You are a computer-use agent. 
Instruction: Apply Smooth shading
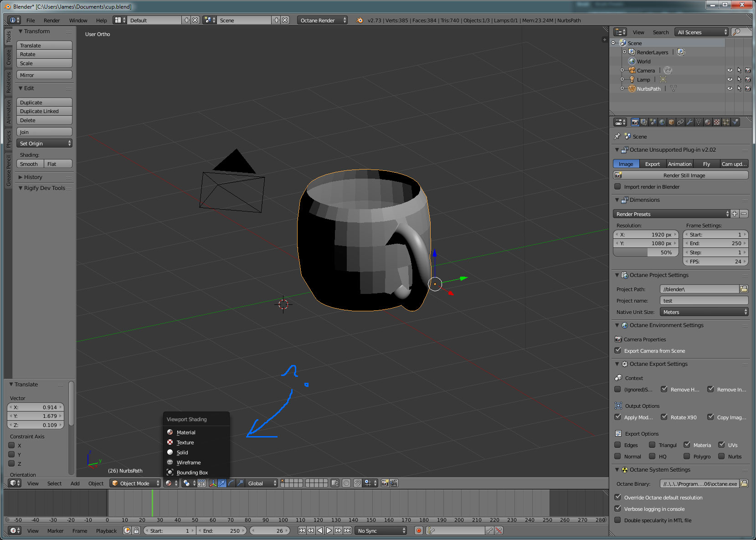pyautogui.click(x=30, y=164)
